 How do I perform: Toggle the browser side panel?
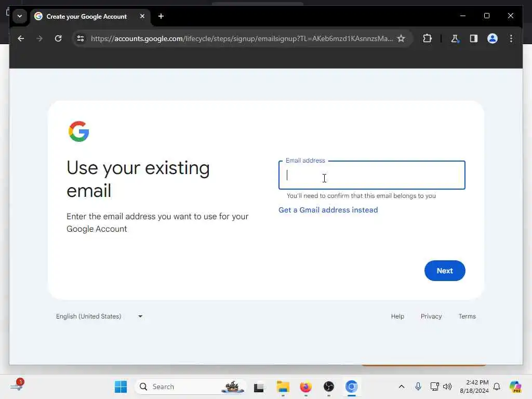click(x=474, y=38)
